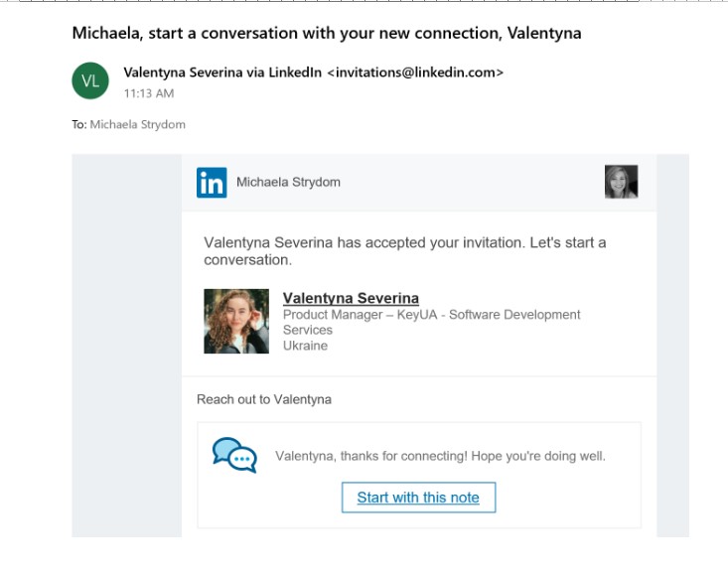The width and height of the screenshot is (728, 575).
Task: Select the suggested thanks for connecting note text
Action: [440, 456]
